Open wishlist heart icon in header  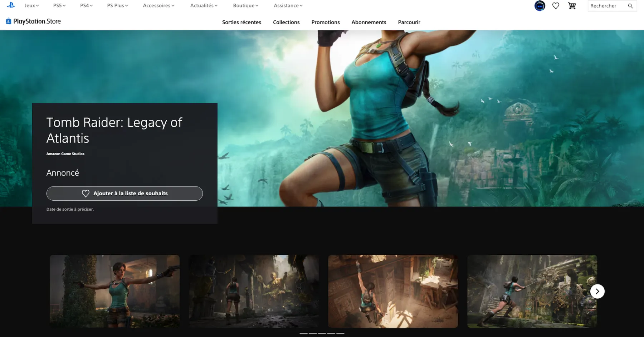click(x=556, y=6)
